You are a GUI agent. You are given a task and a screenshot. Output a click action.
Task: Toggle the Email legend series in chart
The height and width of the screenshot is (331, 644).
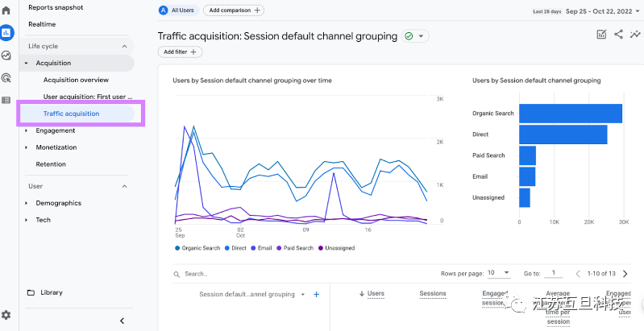[263, 248]
